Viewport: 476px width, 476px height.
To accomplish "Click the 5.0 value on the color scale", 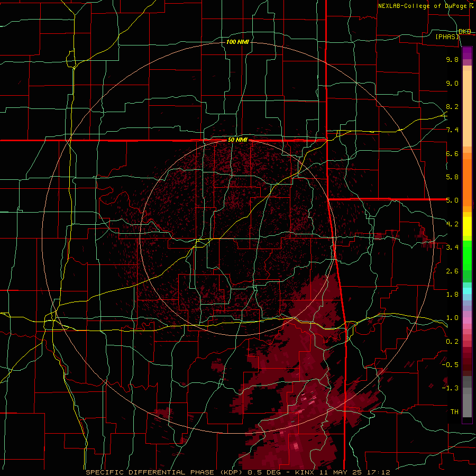I will (x=452, y=200).
